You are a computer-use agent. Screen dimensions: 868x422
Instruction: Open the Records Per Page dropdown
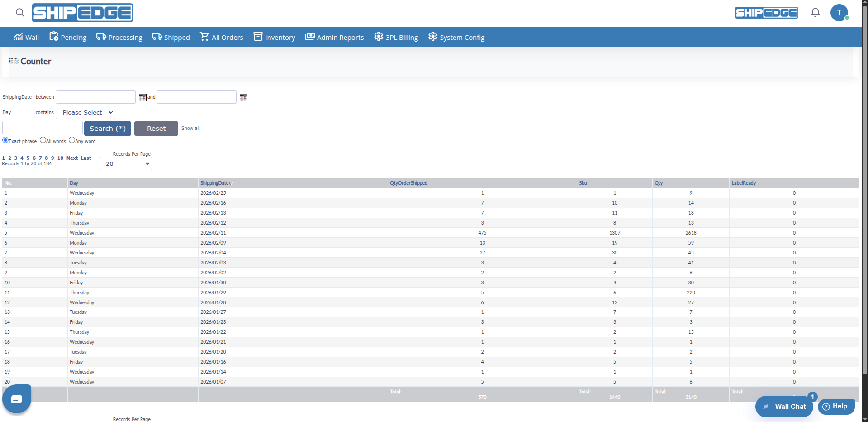click(125, 163)
